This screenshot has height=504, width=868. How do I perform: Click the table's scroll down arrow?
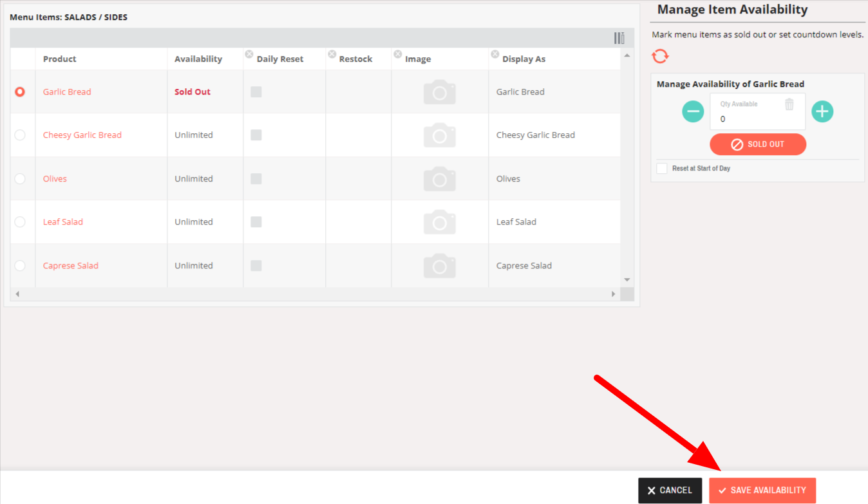(x=628, y=280)
